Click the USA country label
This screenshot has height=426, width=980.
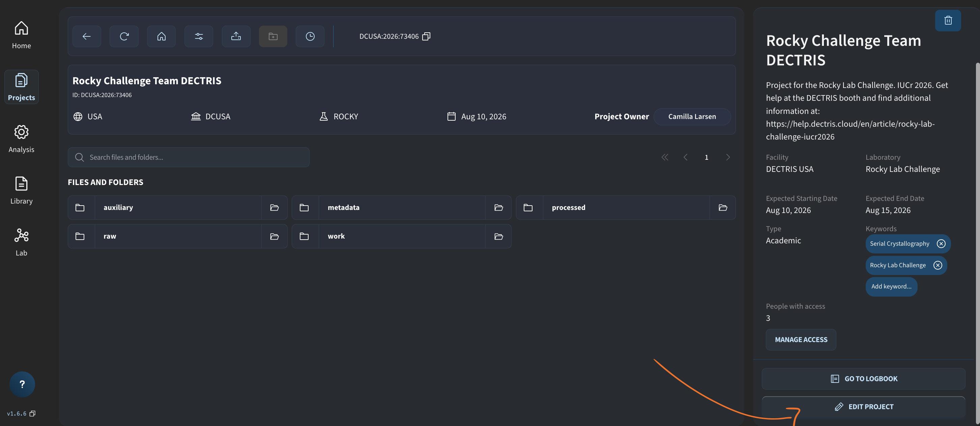(x=95, y=117)
